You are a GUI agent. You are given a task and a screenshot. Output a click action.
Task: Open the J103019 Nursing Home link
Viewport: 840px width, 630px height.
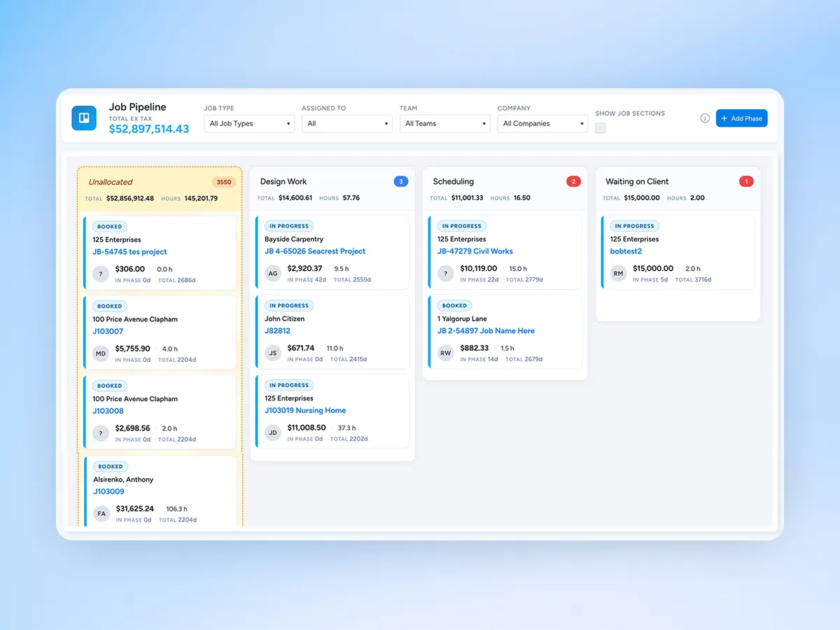305,411
